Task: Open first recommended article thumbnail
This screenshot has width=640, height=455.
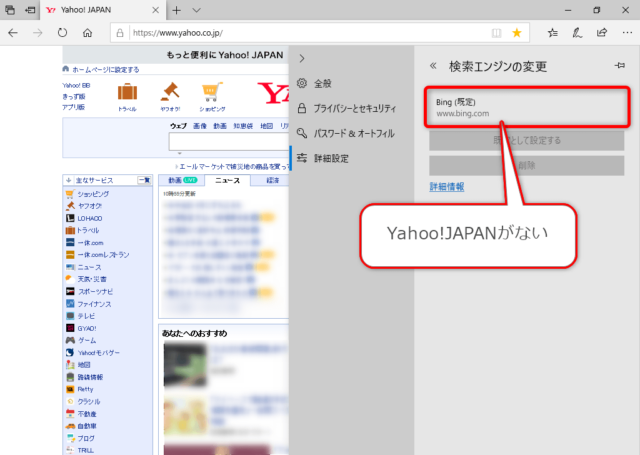Action: [x=185, y=365]
